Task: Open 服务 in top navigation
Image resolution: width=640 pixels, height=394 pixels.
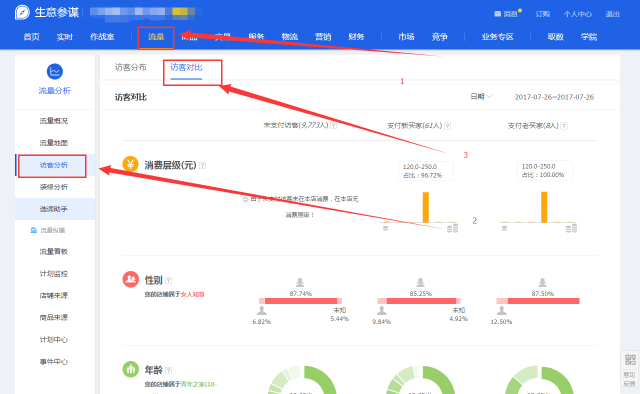Action: 256,37
